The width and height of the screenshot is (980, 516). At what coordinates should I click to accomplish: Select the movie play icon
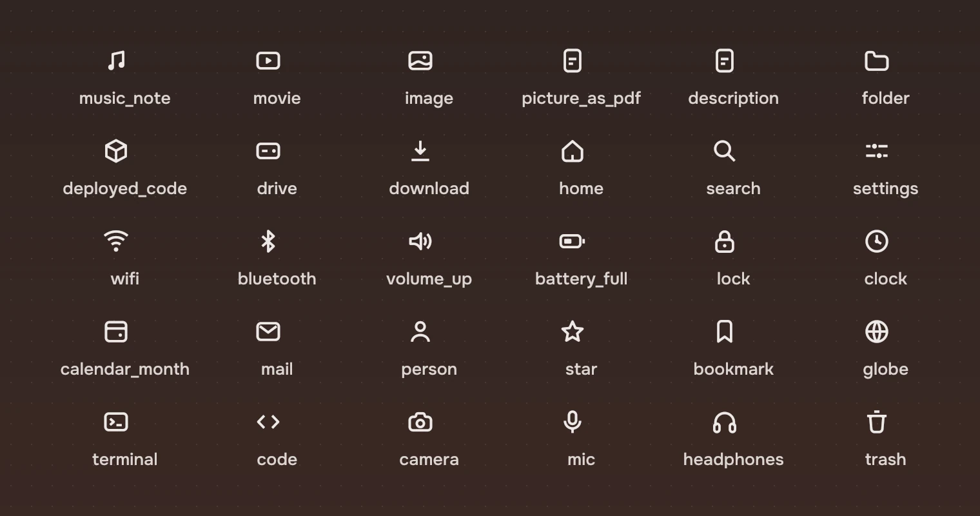pyautogui.click(x=268, y=61)
